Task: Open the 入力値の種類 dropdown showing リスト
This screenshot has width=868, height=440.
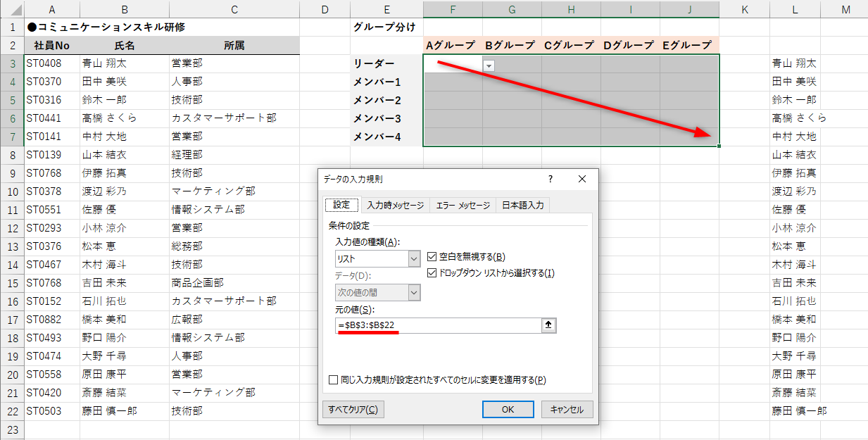Action: coord(415,259)
